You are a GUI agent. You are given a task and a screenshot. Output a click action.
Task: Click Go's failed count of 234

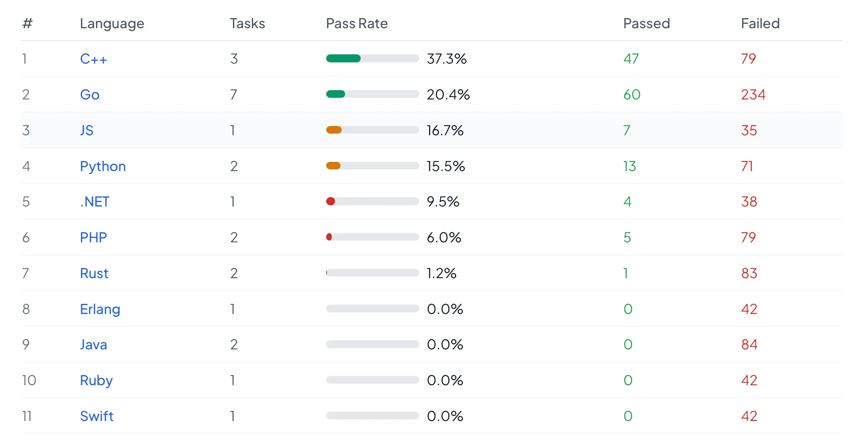(x=753, y=94)
